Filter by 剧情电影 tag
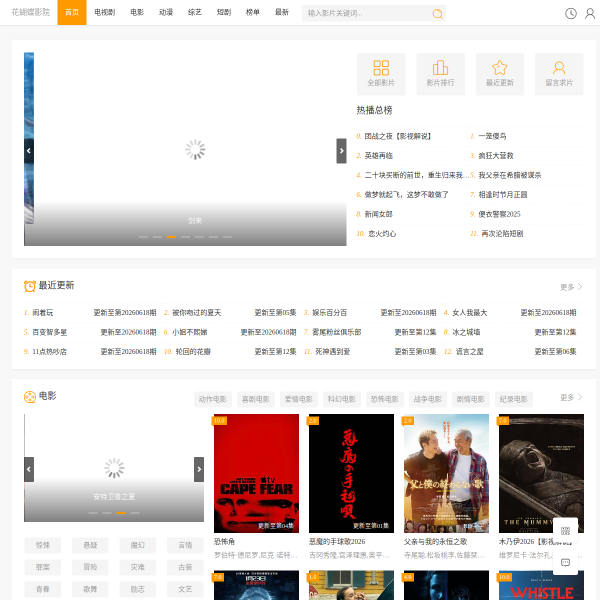 470,399
